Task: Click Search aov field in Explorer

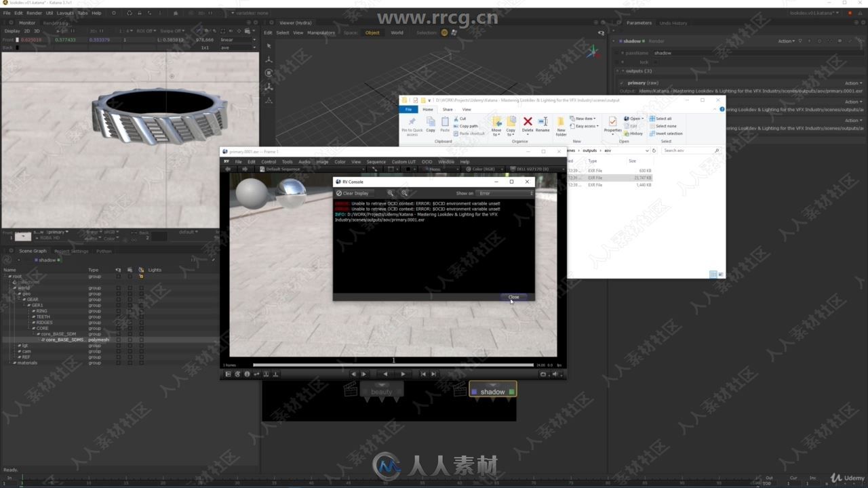Action: pos(690,150)
